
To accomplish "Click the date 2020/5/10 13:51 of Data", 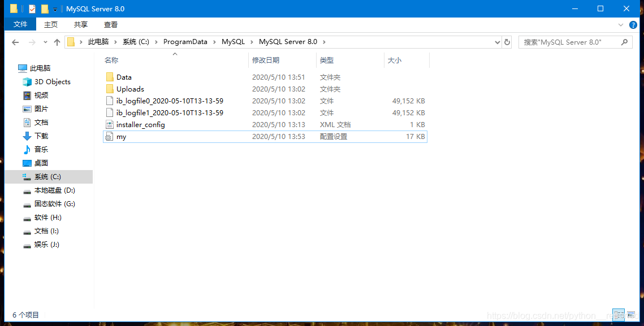I will [279, 77].
